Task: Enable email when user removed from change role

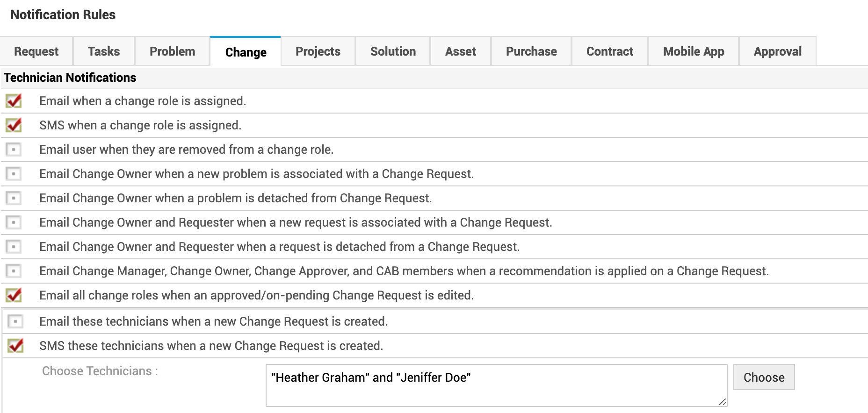Action: click(14, 150)
